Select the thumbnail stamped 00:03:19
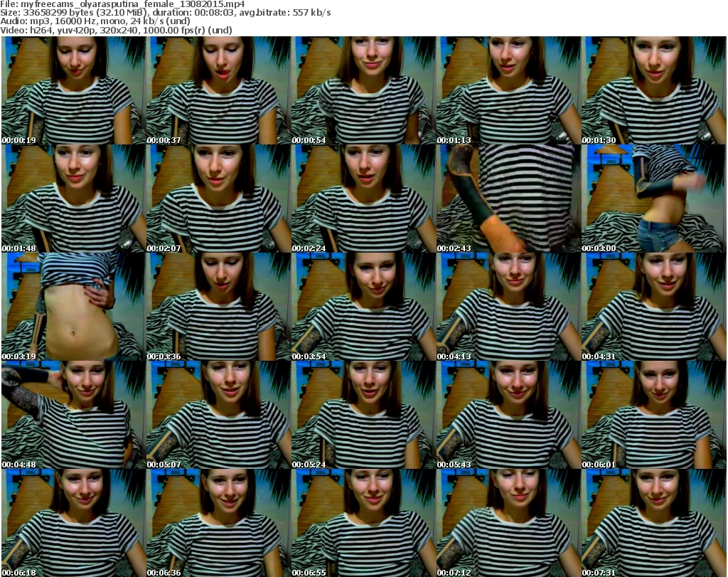This screenshot has width=728, height=577. (x=73, y=307)
